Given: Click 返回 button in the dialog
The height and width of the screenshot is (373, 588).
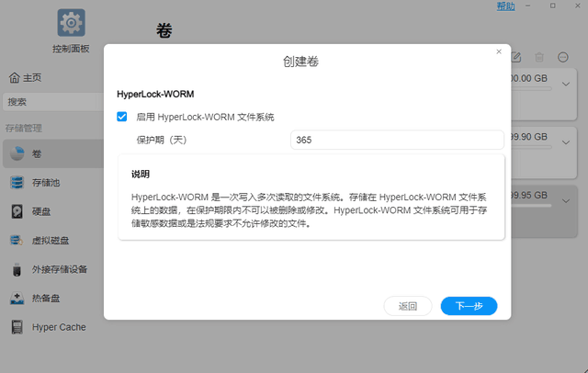Looking at the screenshot, I should coord(408,306).
